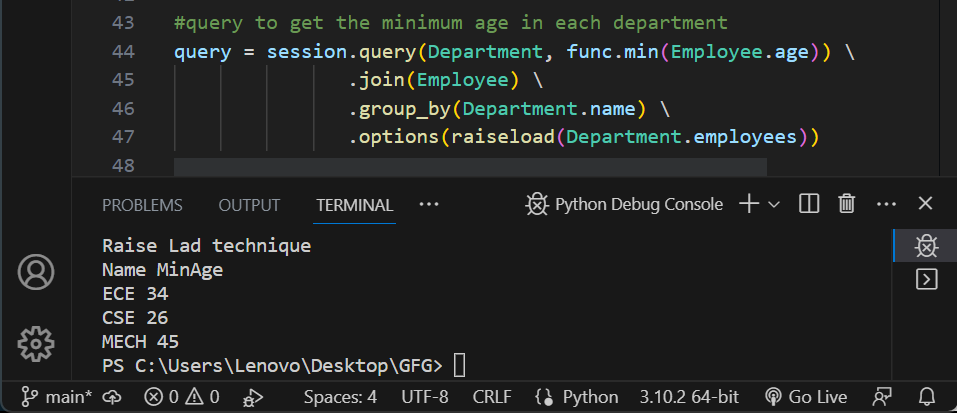Kill terminal with the trash icon
This screenshot has height=413, width=957.
click(x=847, y=204)
